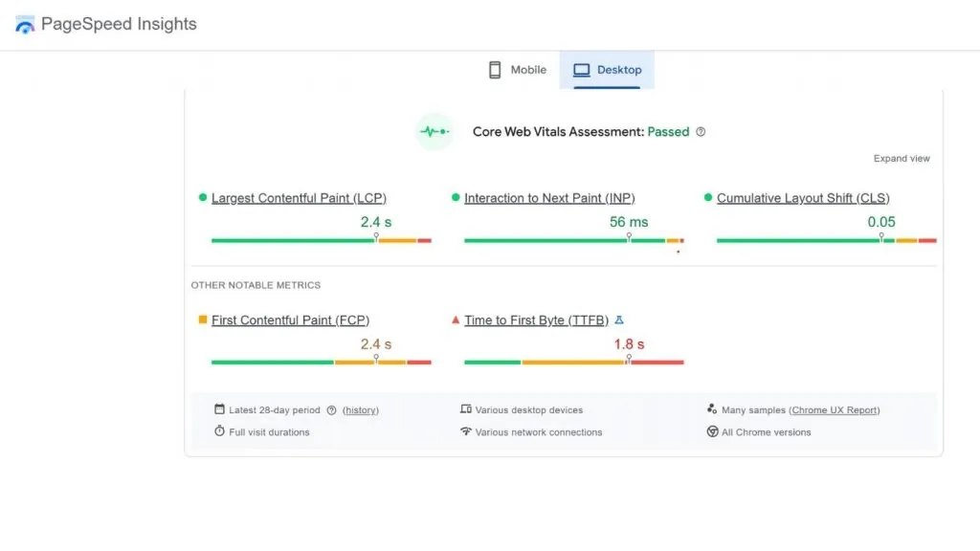Viewport: 980px width, 551px height.
Task: Click the Core Web Vitals pulse icon
Action: click(434, 132)
